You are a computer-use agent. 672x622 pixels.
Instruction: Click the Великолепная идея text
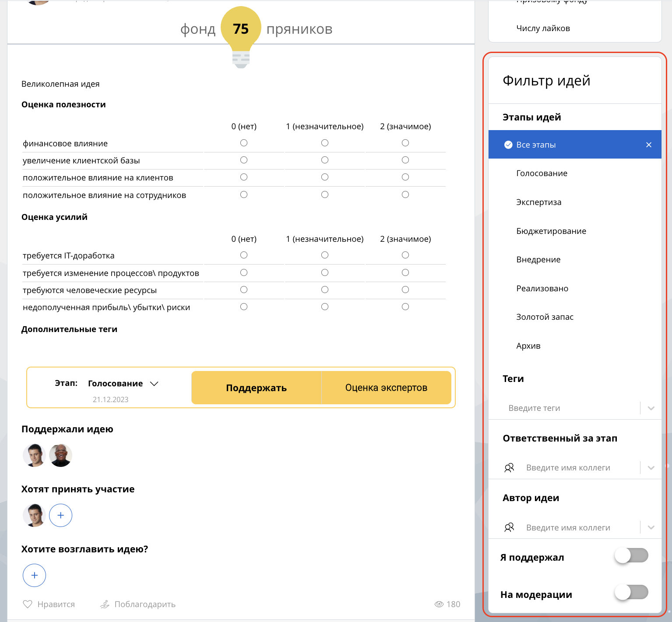tap(60, 84)
